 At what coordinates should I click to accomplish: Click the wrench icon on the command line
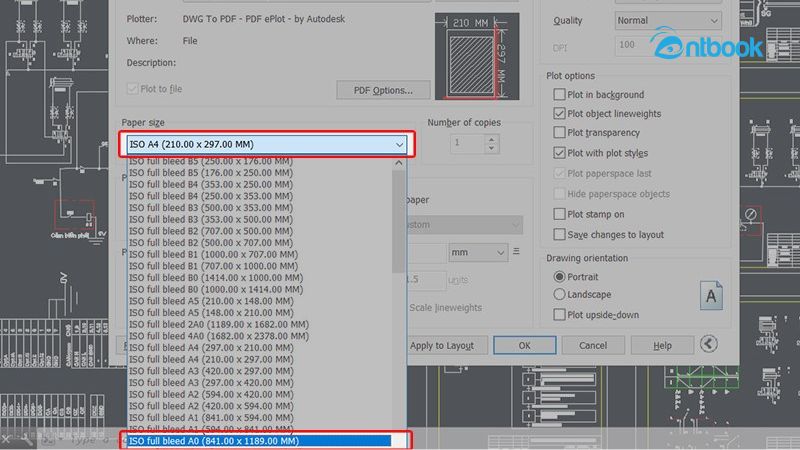26,439
